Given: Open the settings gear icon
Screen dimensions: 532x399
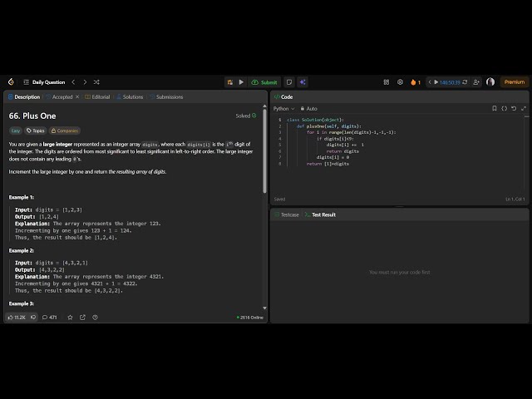Looking at the screenshot, I should (x=400, y=82).
